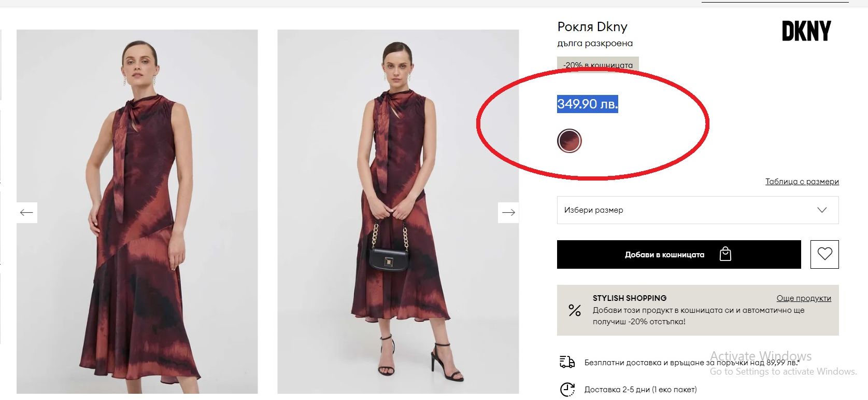Click the 'Рокля Dkny' product title
The height and width of the screenshot is (400, 868).
tap(592, 27)
